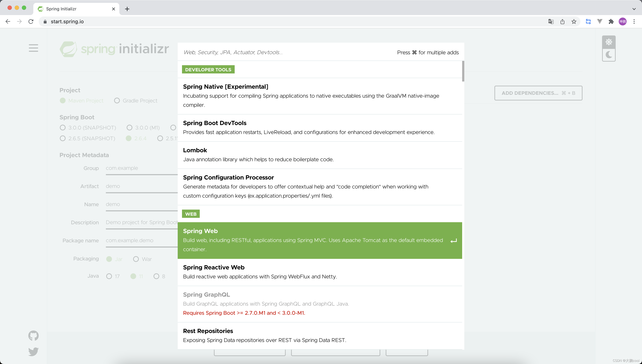Click the blue sync extension icon
The height and width of the screenshot is (364, 642).
(588, 21)
